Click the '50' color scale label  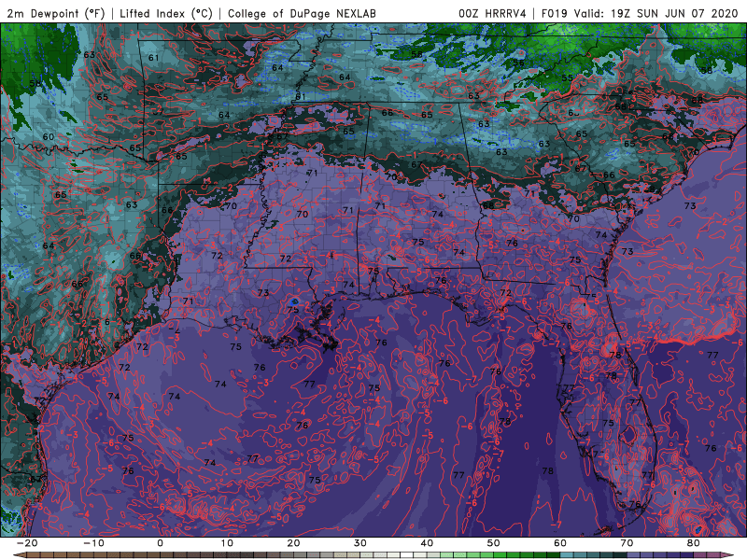point(494,543)
